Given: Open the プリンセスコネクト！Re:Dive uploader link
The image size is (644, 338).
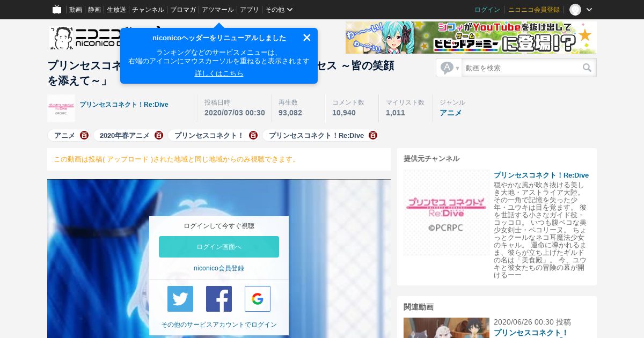Looking at the screenshot, I should (x=124, y=105).
